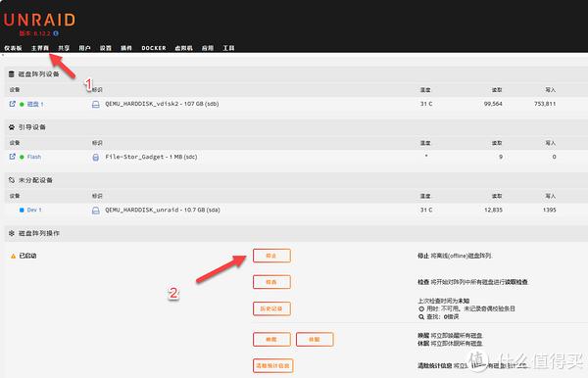
Task: Click the 清除统计信息 button
Action: pyautogui.click(x=273, y=365)
